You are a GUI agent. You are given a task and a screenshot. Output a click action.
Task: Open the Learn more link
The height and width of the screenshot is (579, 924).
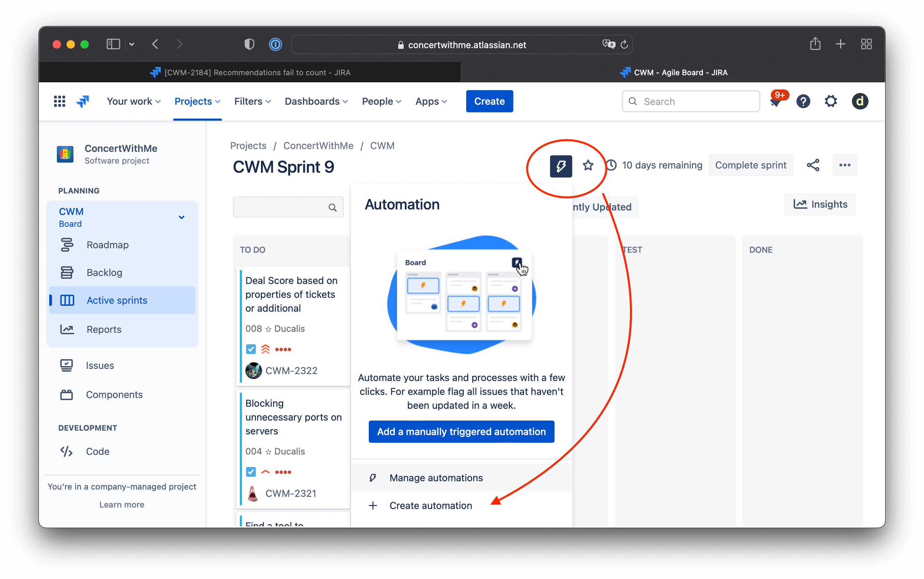pyautogui.click(x=122, y=504)
